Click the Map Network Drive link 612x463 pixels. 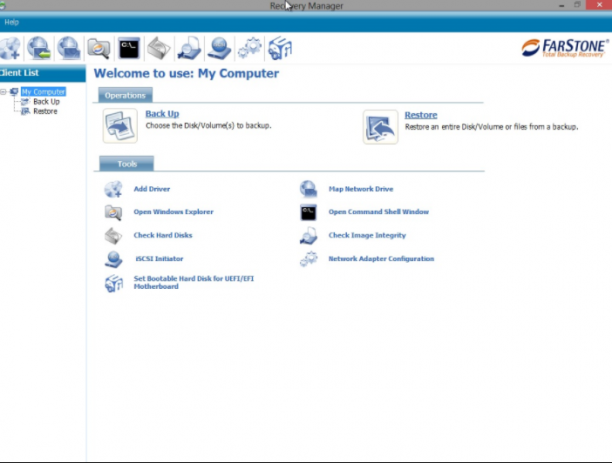[x=361, y=189]
